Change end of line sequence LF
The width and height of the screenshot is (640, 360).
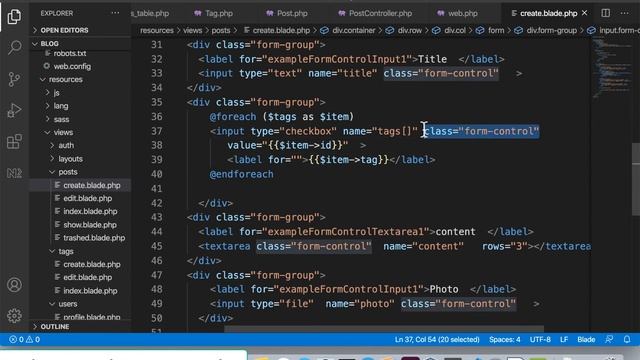[x=564, y=339]
